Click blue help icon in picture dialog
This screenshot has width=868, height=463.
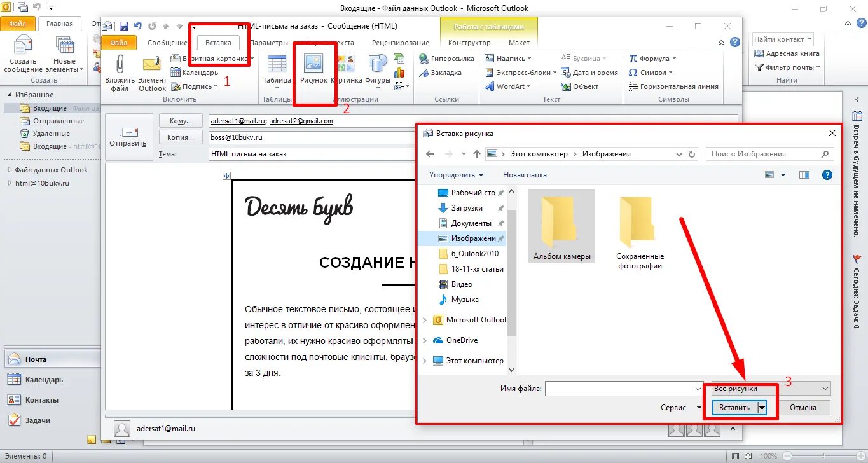click(827, 175)
